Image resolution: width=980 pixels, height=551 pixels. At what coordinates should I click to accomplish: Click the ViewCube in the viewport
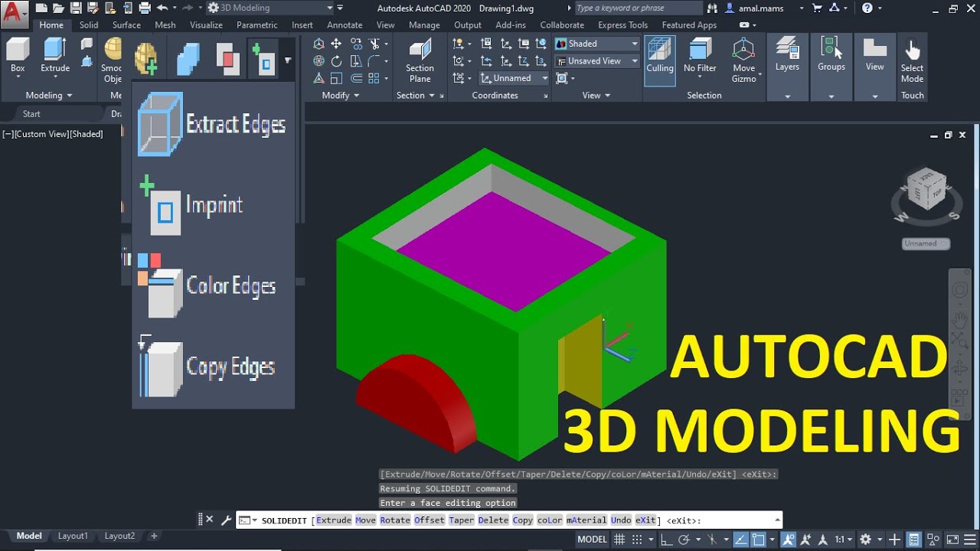point(926,190)
